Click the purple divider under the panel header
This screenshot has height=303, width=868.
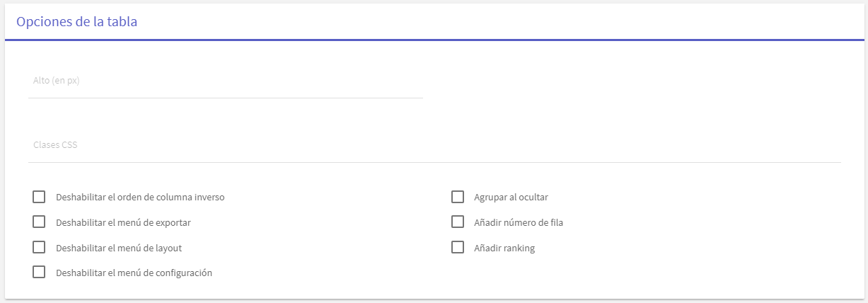[x=434, y=40]
